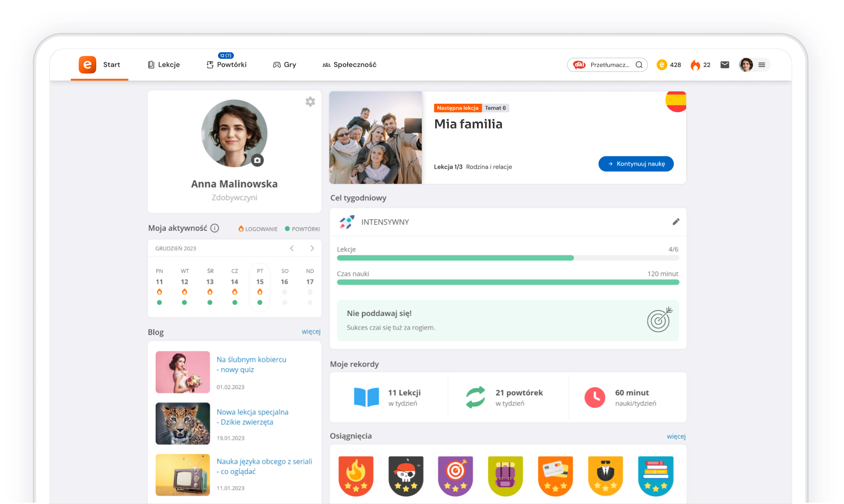Viewport: 844px width, 504px height.
Task: Click the flame streak icon showing 22
Action: [x=695, y=65]
